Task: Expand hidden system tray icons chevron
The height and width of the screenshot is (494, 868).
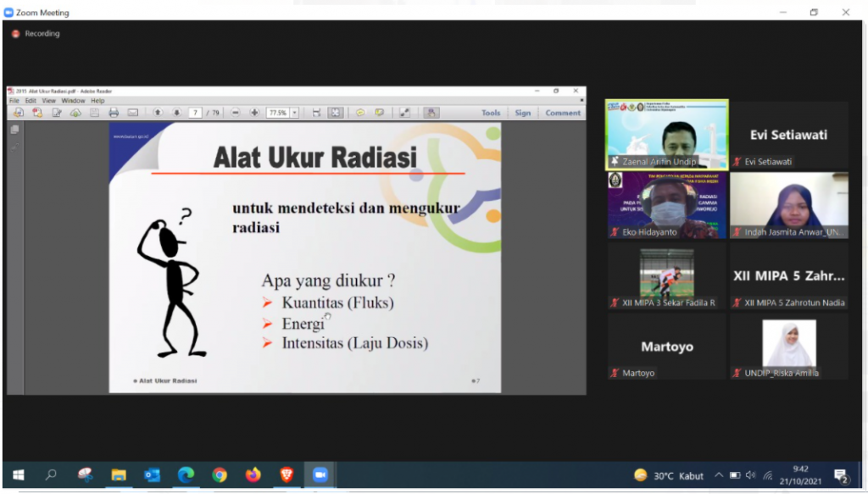Action: click(719, 475)
